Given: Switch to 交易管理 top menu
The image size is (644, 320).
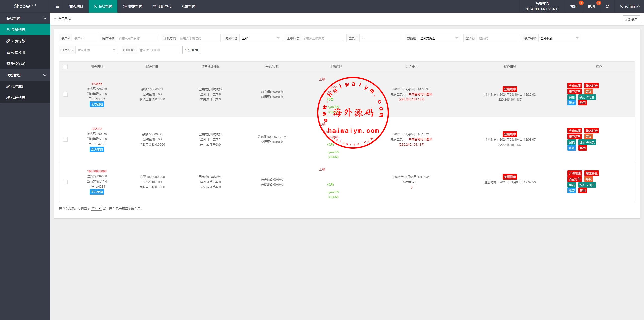Looking at the screenshot, I should (133, 6).
